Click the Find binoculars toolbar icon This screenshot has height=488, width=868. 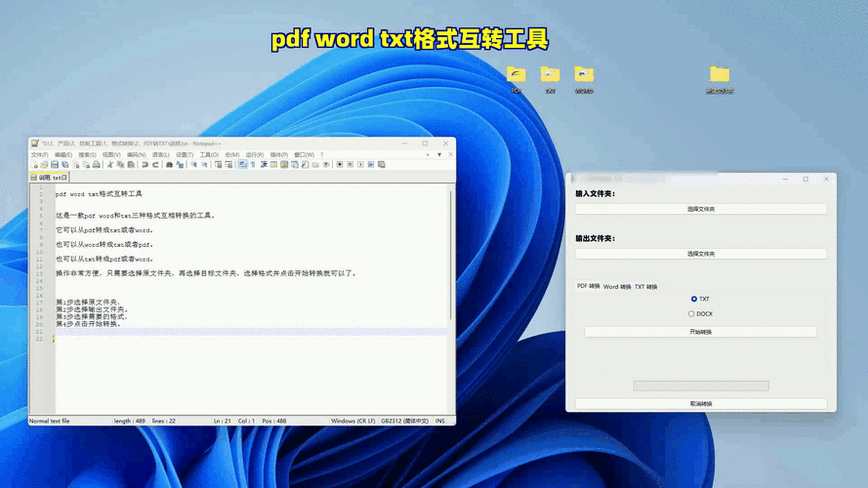(x=169, y=165)
